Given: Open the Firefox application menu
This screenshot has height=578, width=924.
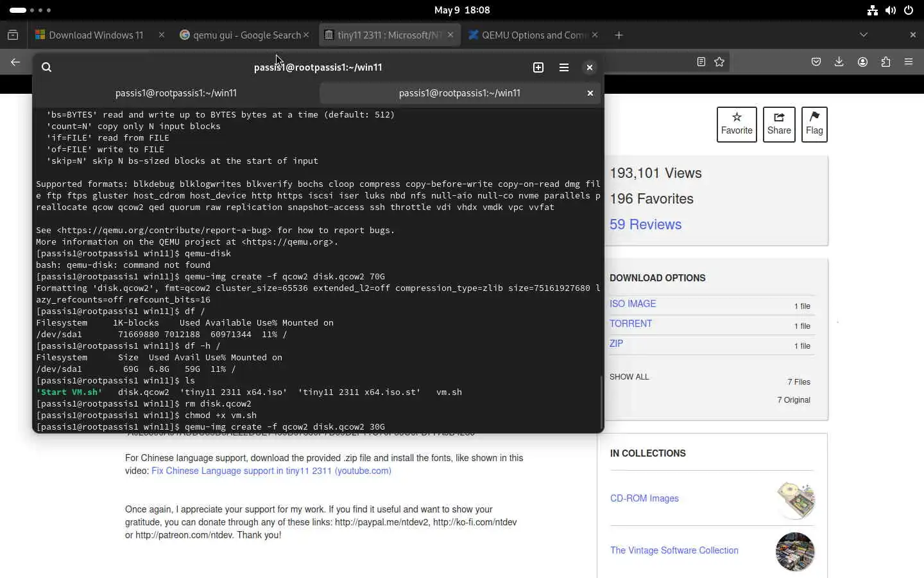Looking at the screenshot, I should tap(909, 62).
